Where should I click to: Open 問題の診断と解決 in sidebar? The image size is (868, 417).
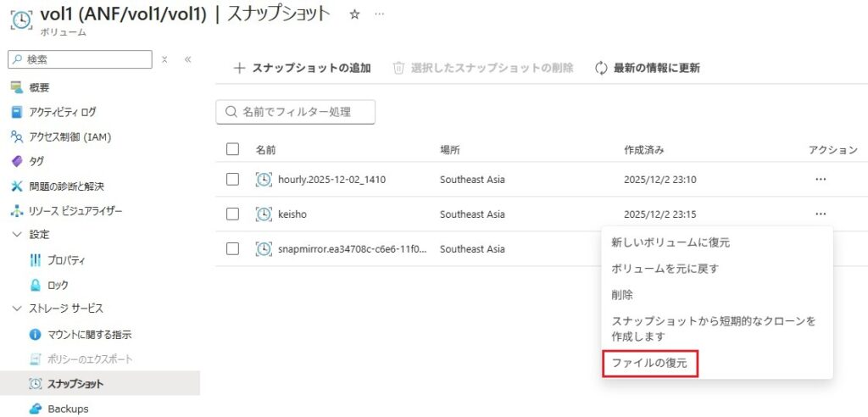66,186
